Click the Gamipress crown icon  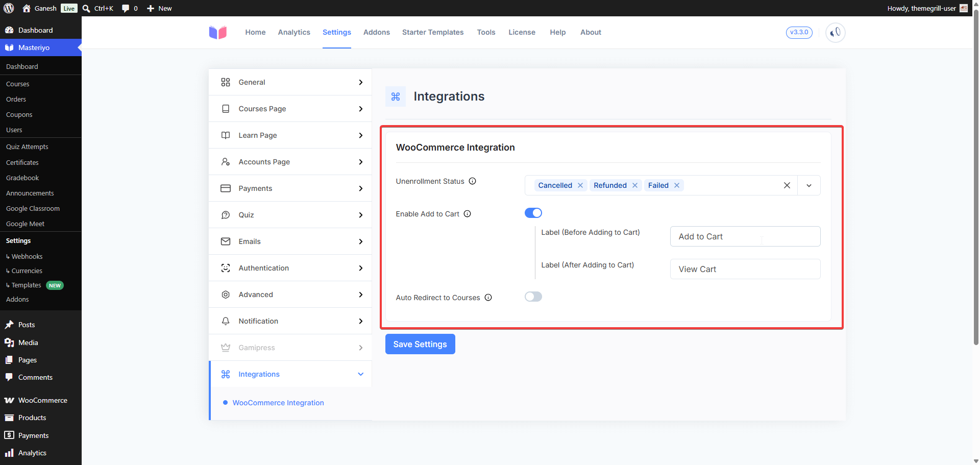[x=226, y=348]
